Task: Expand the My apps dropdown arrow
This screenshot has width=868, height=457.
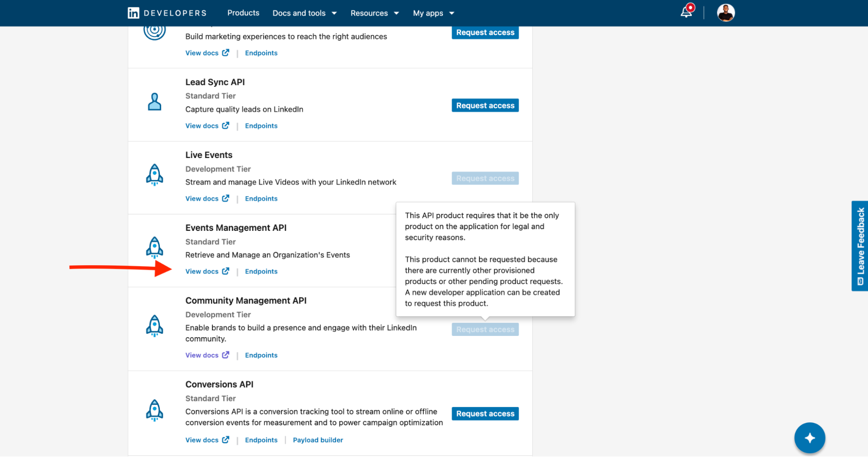Action: pyautogui.click(x=452, y=13)
